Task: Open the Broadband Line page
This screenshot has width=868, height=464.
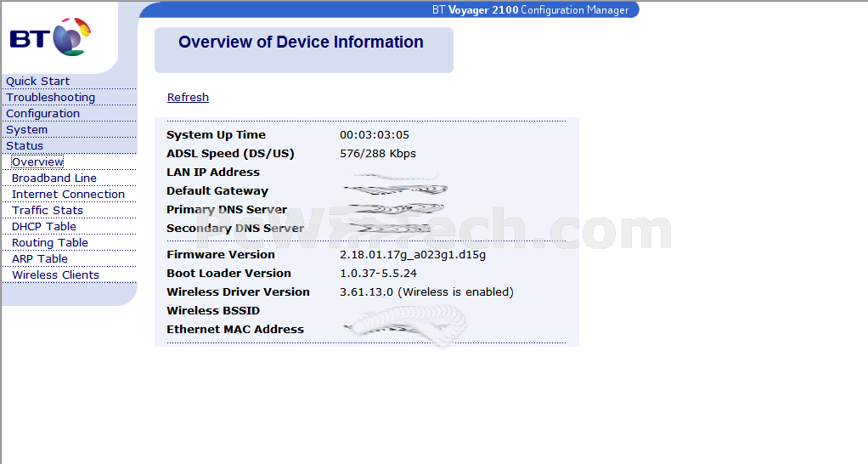Action: (x=54, y=178)
